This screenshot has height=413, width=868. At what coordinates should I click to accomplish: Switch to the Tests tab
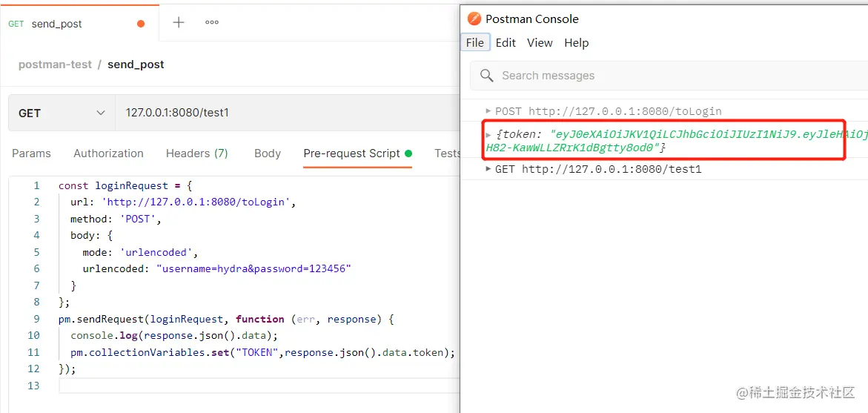447,153
